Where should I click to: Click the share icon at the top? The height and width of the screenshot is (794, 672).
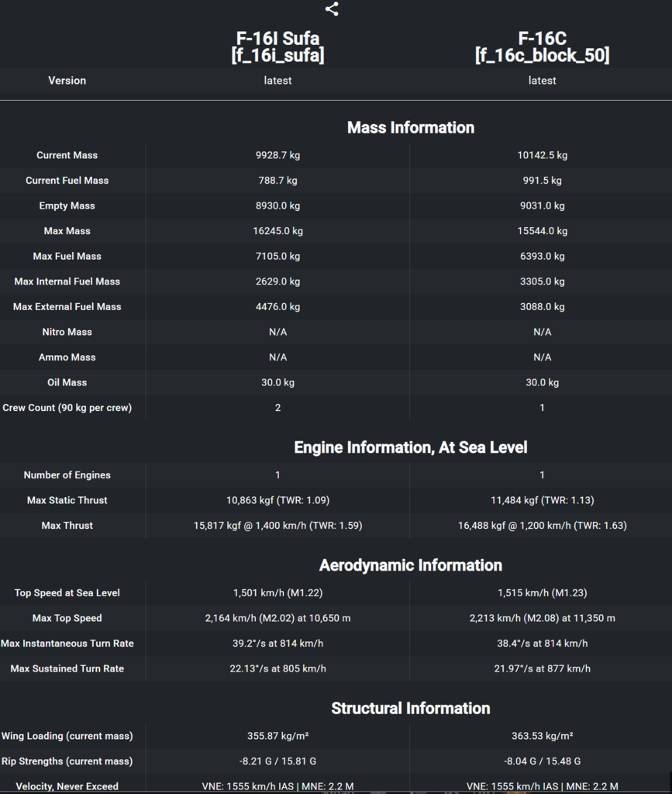click(x=332, y=9)
